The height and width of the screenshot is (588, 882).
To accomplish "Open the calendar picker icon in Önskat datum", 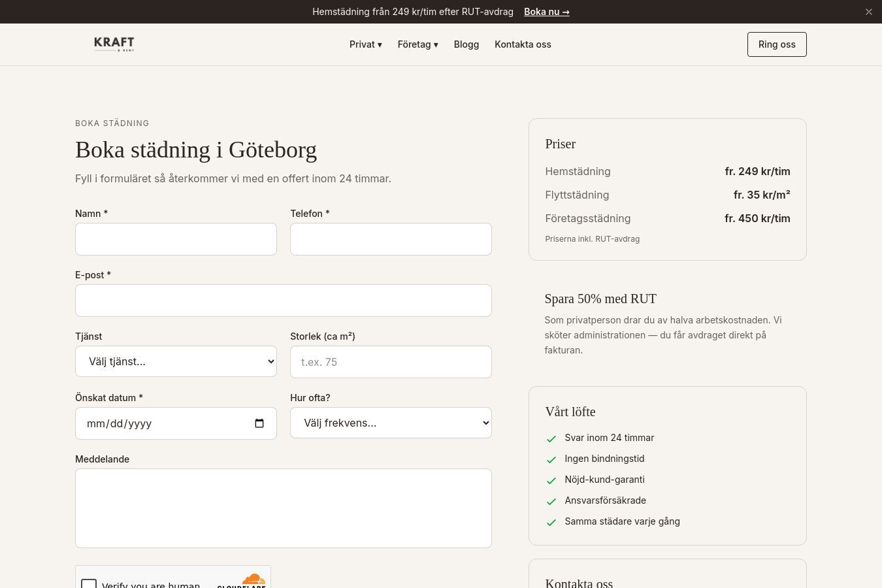I will coord(259,423).
